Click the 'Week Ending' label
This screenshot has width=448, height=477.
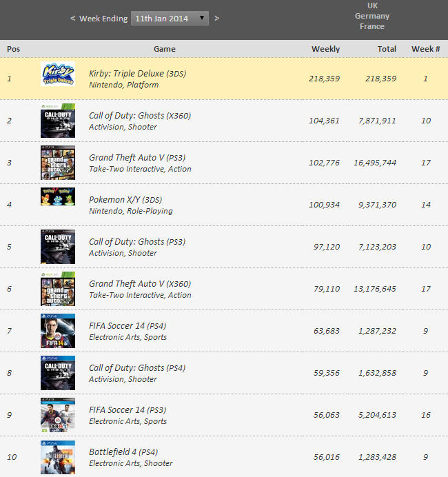103,19
